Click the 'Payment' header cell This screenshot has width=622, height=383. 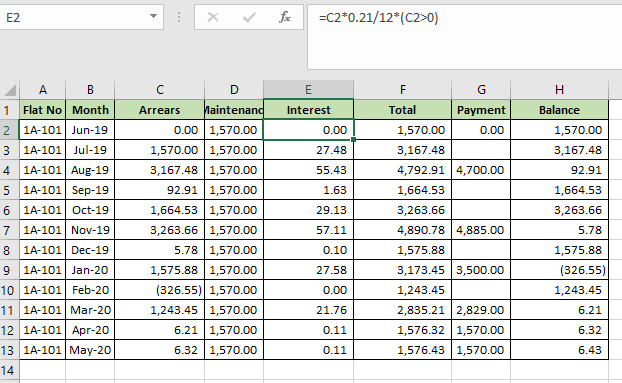481,110
